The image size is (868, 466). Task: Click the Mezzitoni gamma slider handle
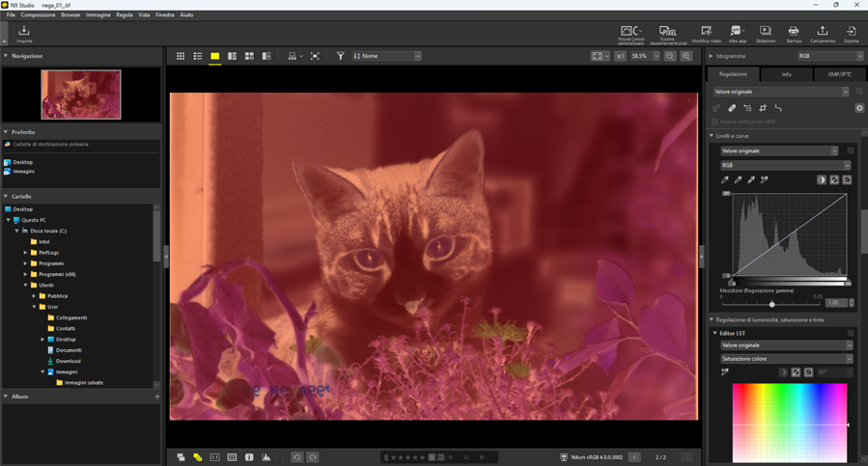(771, 304)
